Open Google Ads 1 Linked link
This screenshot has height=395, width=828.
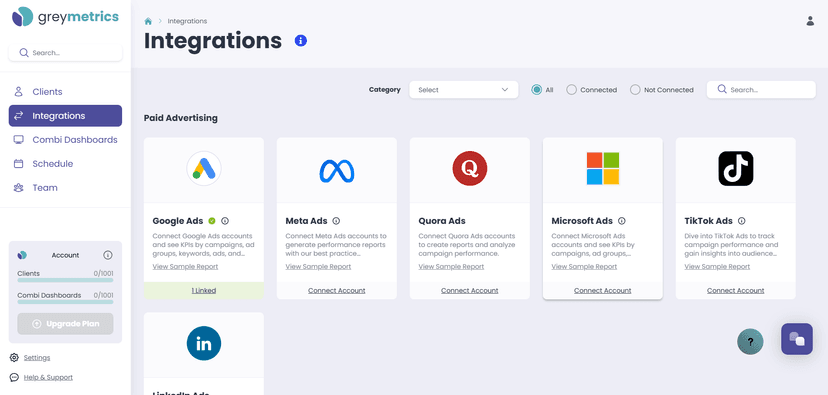(204, 290)
